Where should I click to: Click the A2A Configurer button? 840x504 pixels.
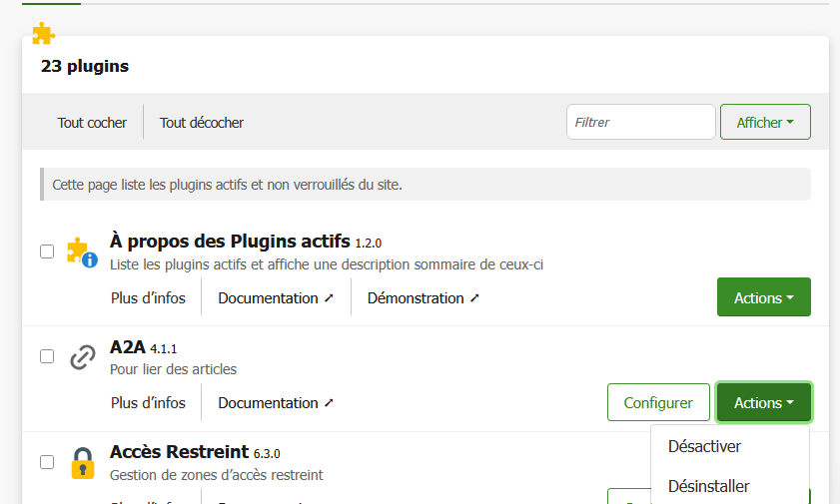click(x=657, y=402)
